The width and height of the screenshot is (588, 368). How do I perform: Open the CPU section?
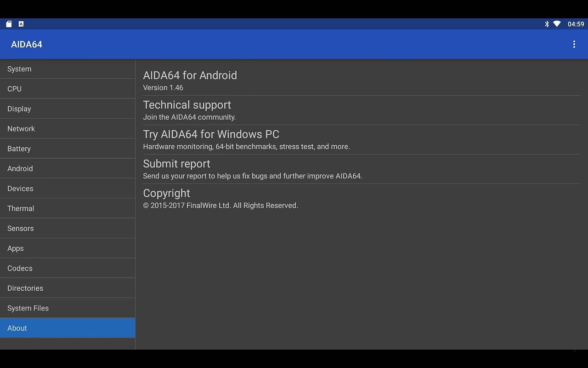click(x=68, y=89)
